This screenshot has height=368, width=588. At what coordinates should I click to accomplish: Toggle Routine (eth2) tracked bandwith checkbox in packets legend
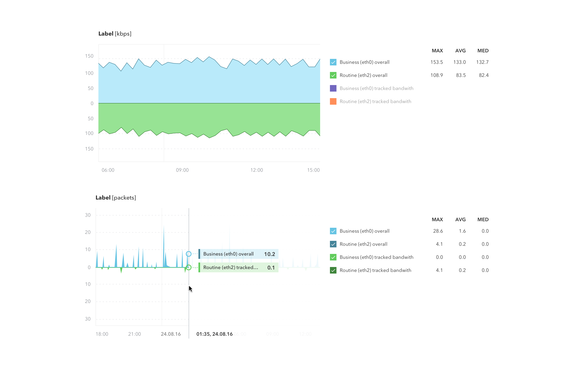[333, 270]
